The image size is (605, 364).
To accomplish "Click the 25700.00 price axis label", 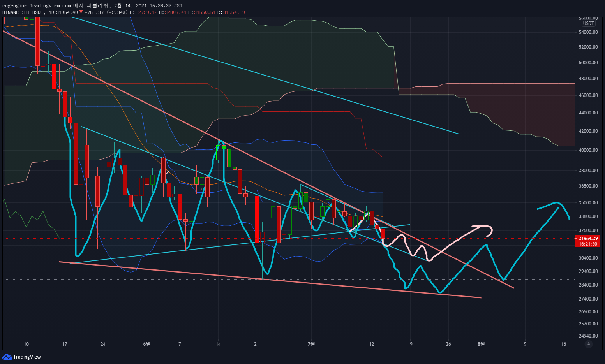I will 588,324.
